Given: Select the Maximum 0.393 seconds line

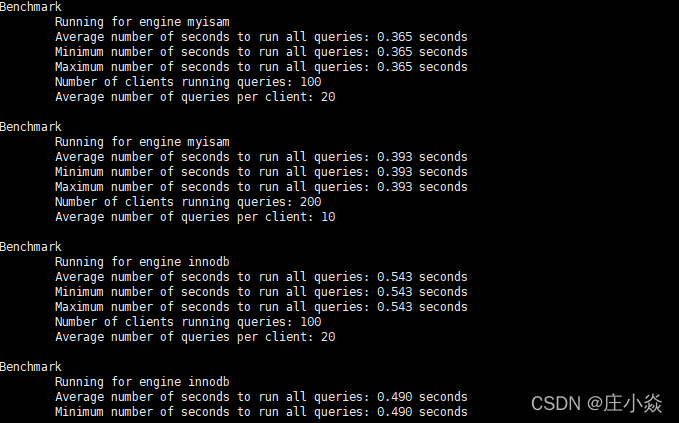Looking at the screenshot, I should (261, 187).
